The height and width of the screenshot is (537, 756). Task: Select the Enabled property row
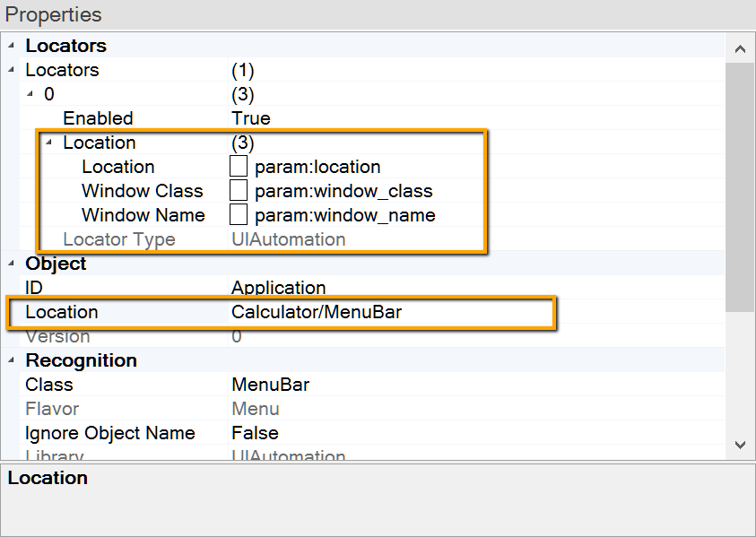[x=98, y=118]
